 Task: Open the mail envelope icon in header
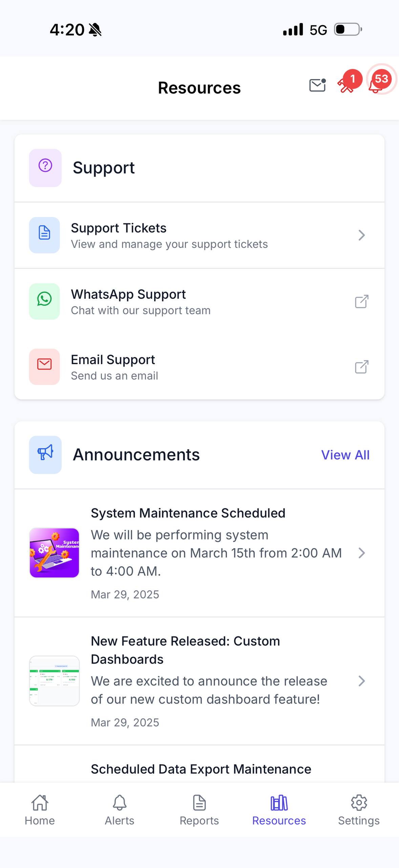click(x=317, y=85)
